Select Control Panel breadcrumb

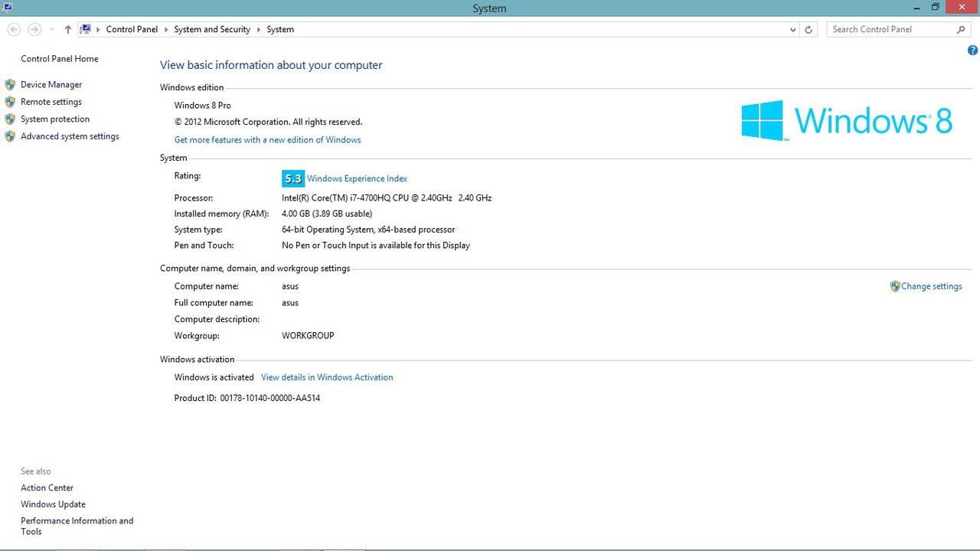coord(132,29)
